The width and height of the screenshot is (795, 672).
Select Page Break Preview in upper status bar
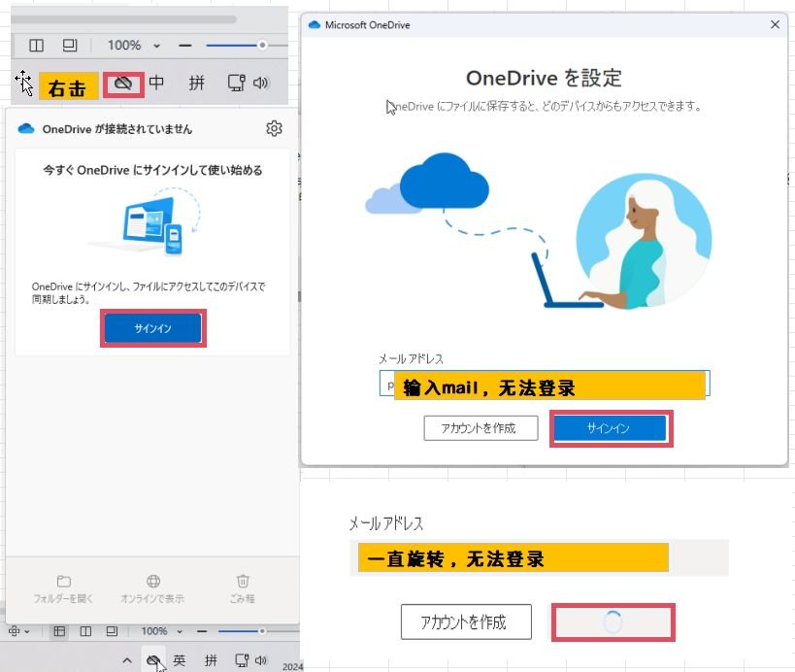point(70,45)
